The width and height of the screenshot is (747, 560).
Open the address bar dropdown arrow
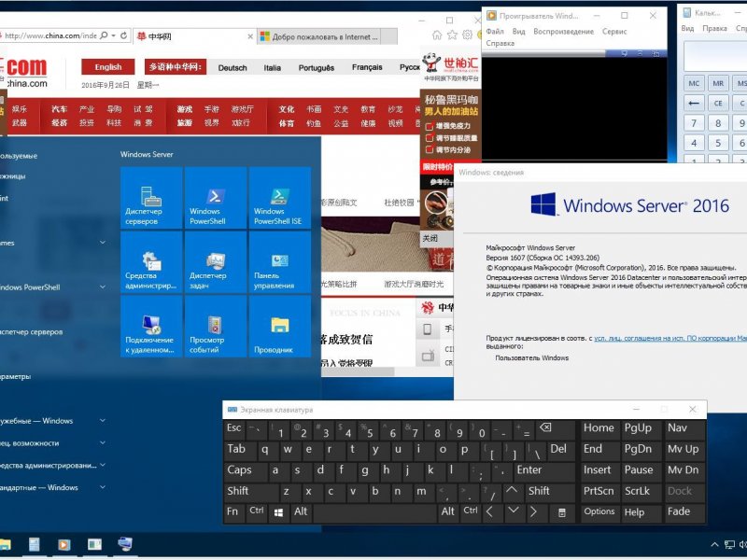113,35
